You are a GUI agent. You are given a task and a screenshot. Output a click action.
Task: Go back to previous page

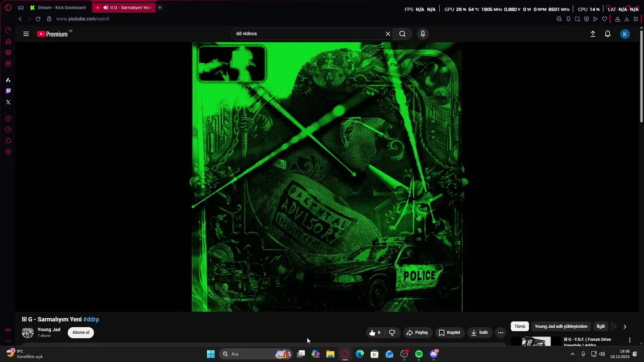click(20, 19)
